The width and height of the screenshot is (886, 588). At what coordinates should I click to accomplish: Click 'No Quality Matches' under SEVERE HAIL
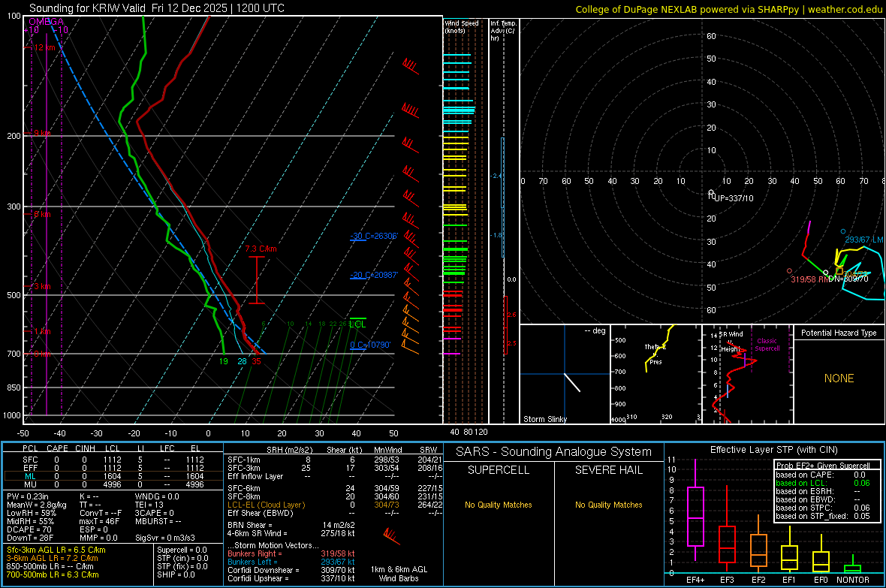tap(608, 505)
